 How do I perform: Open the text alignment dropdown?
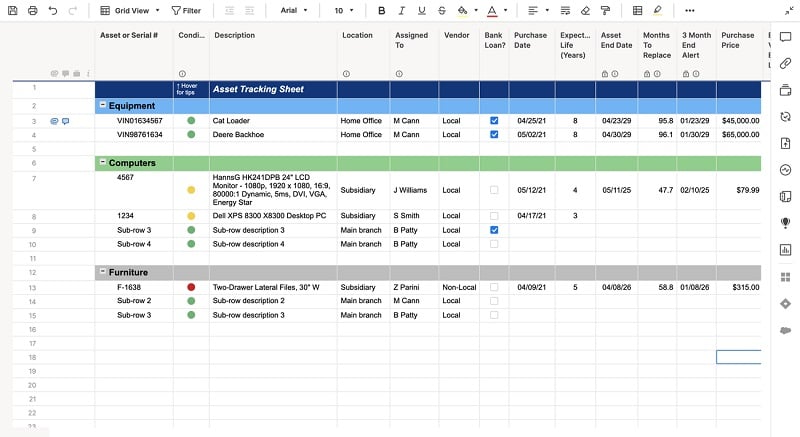pos(538,10)
